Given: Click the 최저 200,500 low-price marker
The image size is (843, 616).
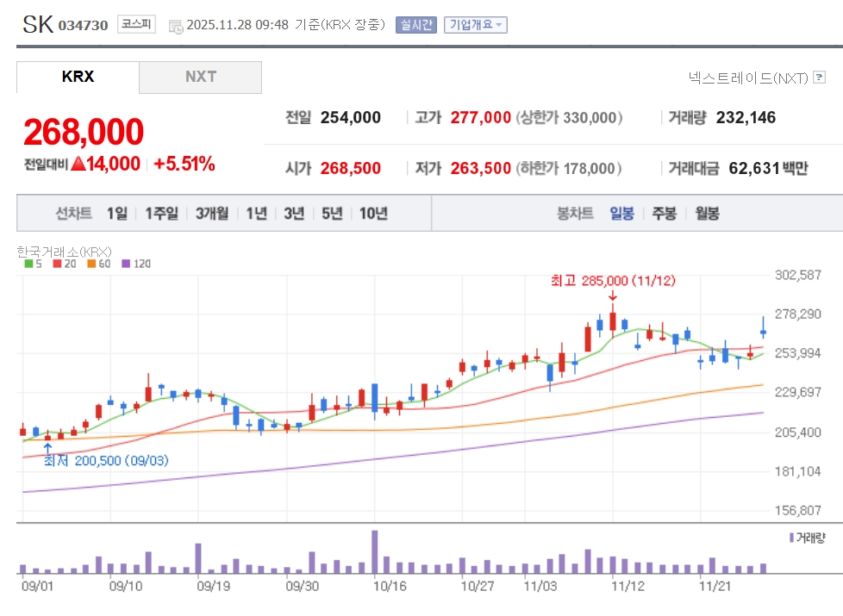Looking at the screenshot, I should [x=106, y=461].
